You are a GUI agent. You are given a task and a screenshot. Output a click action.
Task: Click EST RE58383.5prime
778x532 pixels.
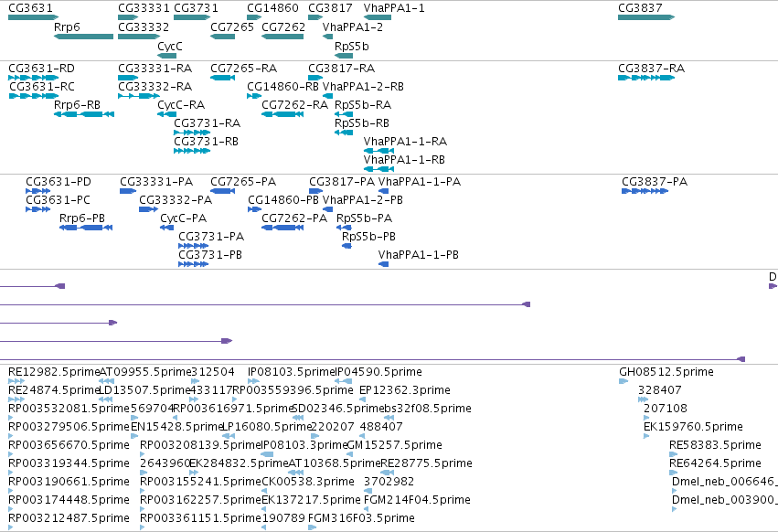click(715, 444)
